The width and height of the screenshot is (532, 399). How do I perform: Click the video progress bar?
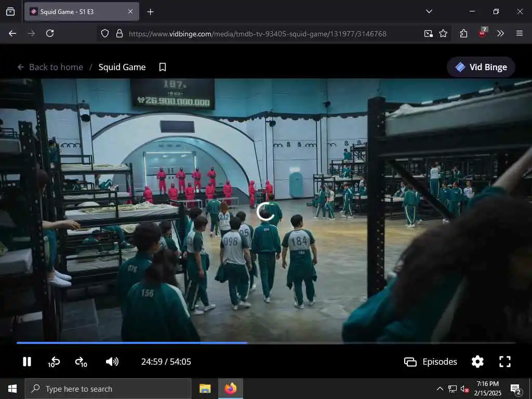pos(266,343)
